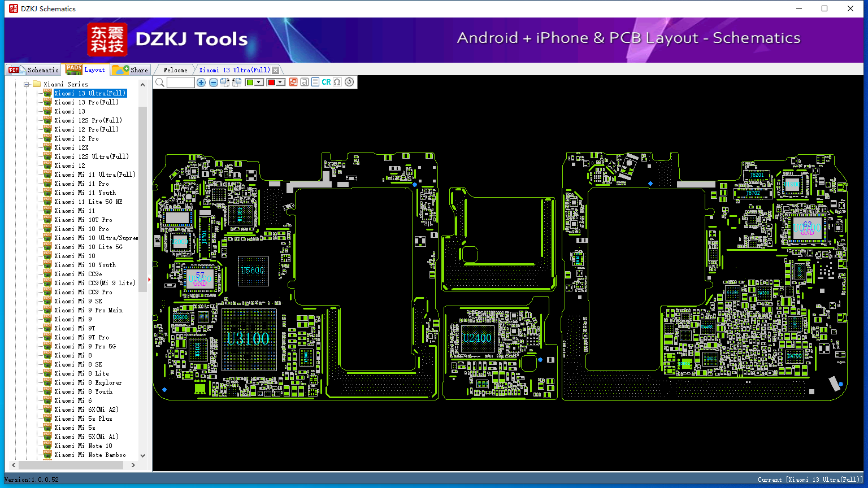Image resolution: width=868 pixels, height=488 pixels.
Task: Click the red color swatch in the toolbar
Action: click(271, 82)
